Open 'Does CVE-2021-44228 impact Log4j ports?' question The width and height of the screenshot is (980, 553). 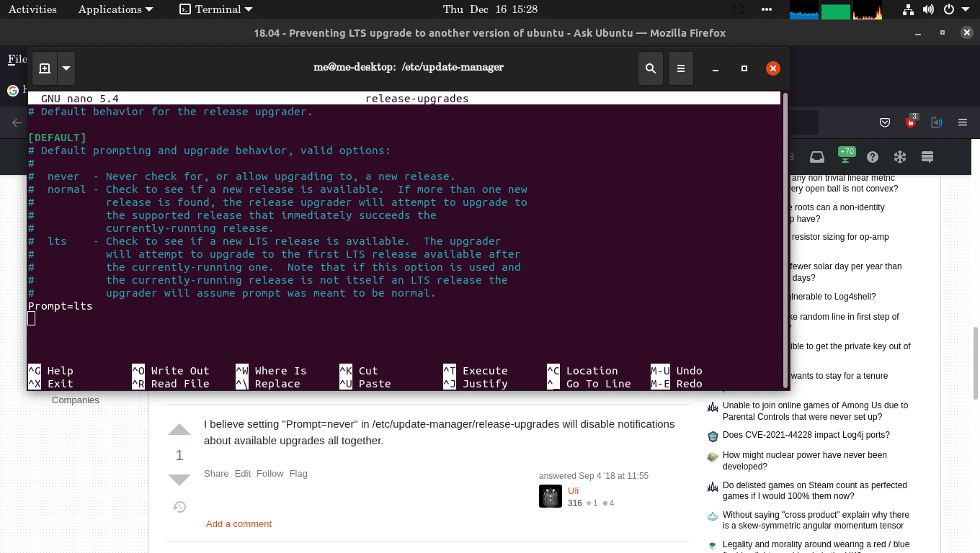pyautogui.click(x=806, y=435)
